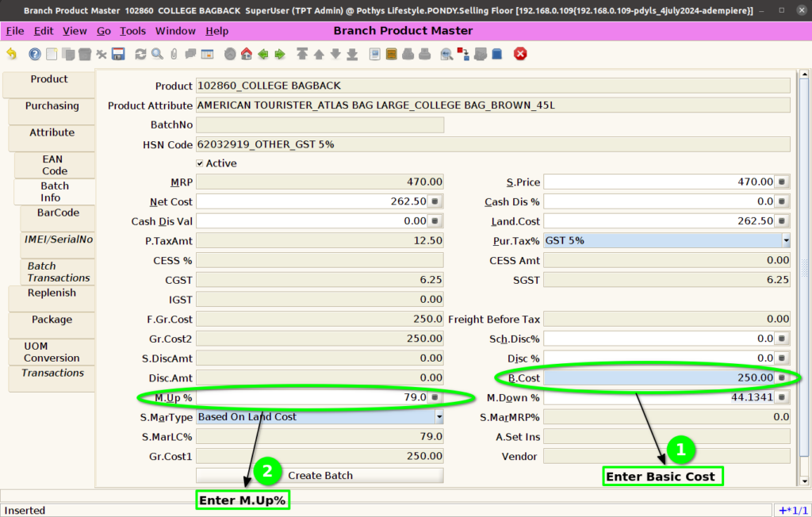812x517 pixels.
Task: Open the lookup record magnifier icon
Action: click(158, 54)
